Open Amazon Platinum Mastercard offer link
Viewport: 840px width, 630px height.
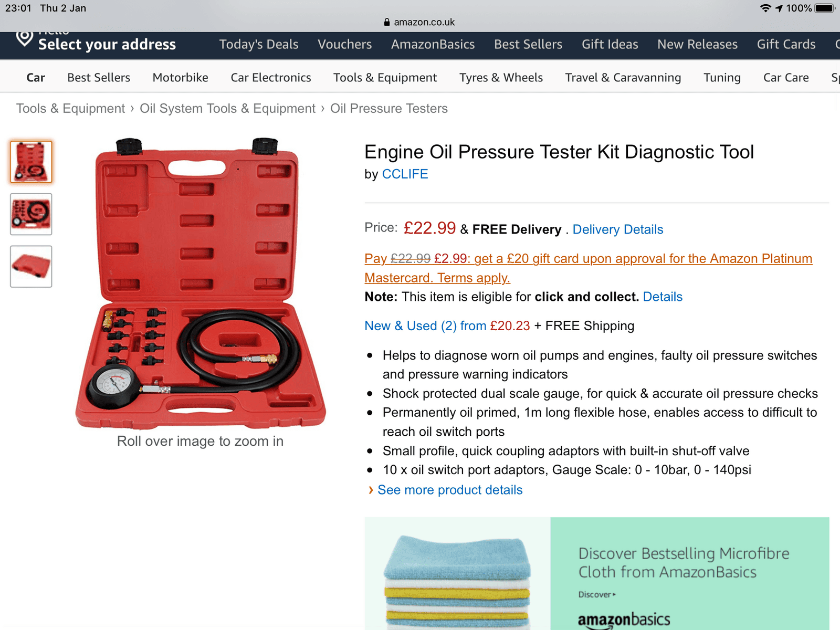click(589, 268)
